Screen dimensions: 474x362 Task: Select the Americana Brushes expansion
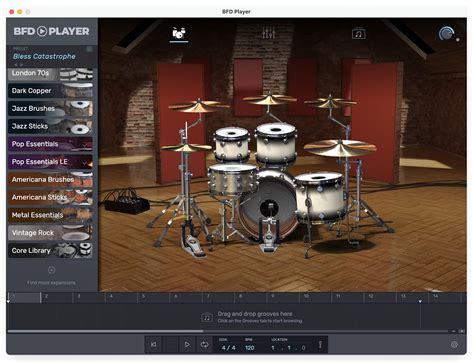pos(50,179)
